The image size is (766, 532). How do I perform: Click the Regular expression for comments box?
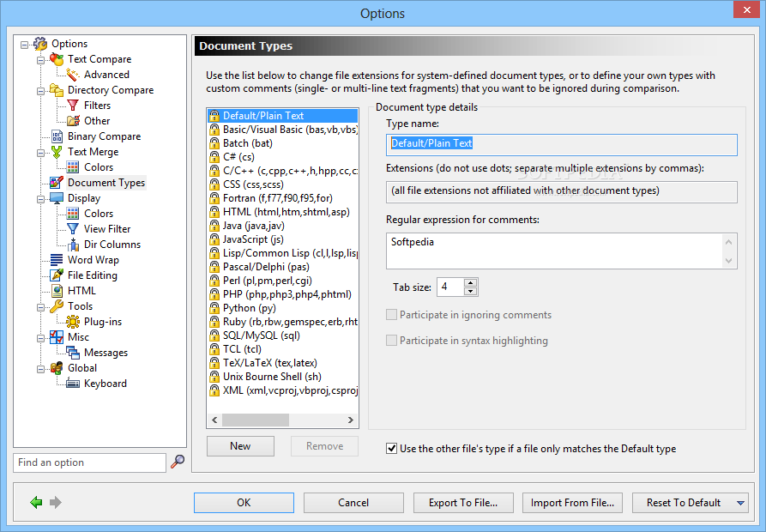554,251
